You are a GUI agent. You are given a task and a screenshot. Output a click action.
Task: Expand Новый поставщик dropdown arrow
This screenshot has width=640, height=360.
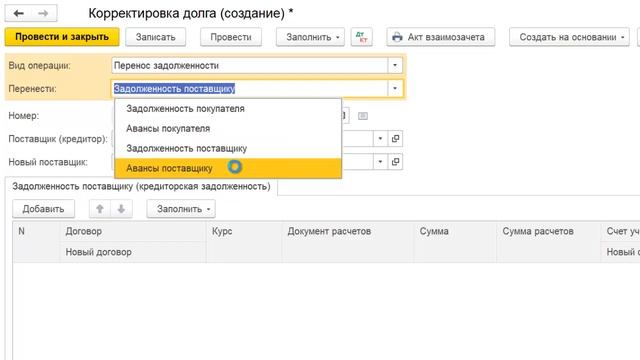pyautogui.click(x=380, y=162)
